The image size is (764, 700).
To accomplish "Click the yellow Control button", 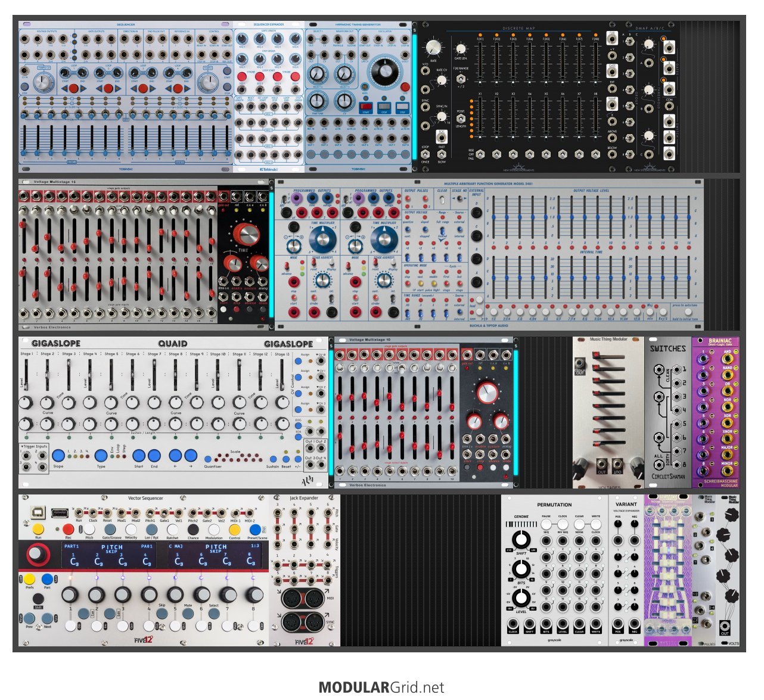I will click(235, 529).
